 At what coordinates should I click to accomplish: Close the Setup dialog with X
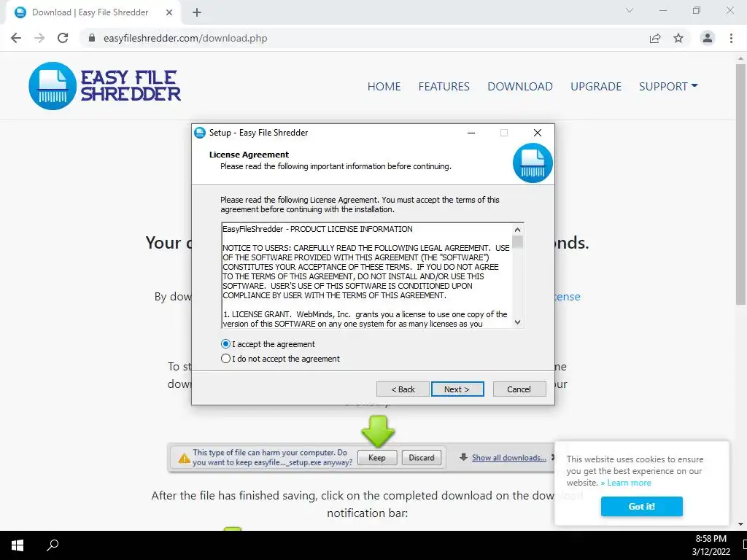coord(538,133)
